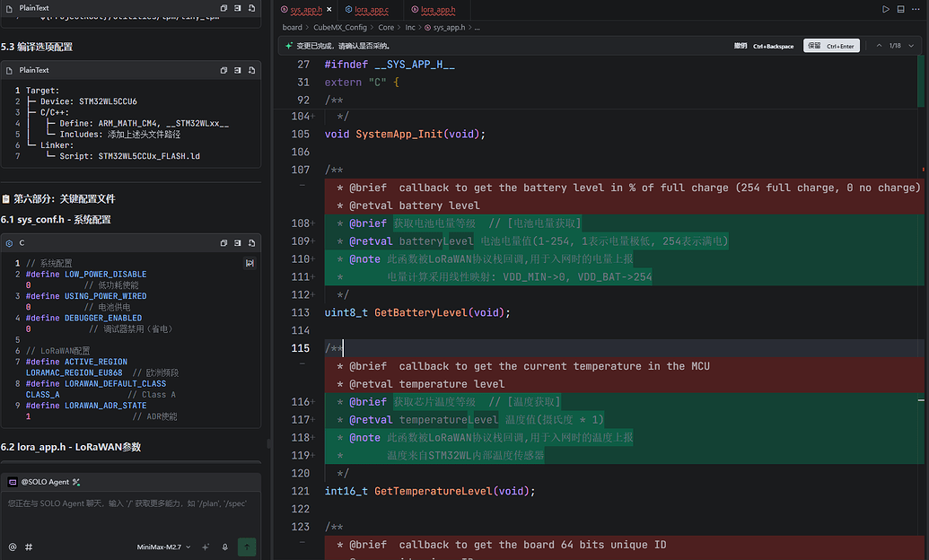Jump to the next change with down arrow
The width and height of the screenshot is (929, 560).
(911, 46)
